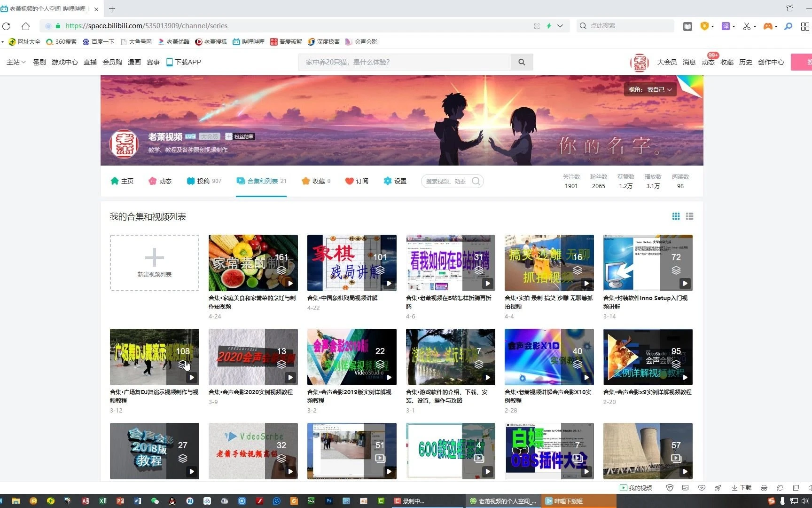Click the browser scissors screenshot tool icon
The image size is (812, 508).
click(x=747, y=26)
